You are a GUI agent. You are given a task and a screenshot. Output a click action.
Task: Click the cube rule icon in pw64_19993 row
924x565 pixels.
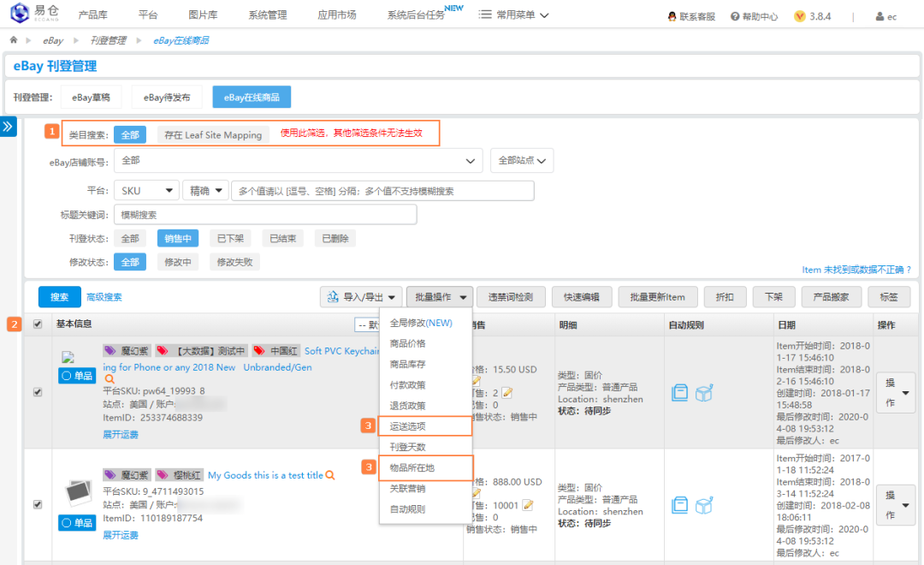tap(704, 393)
